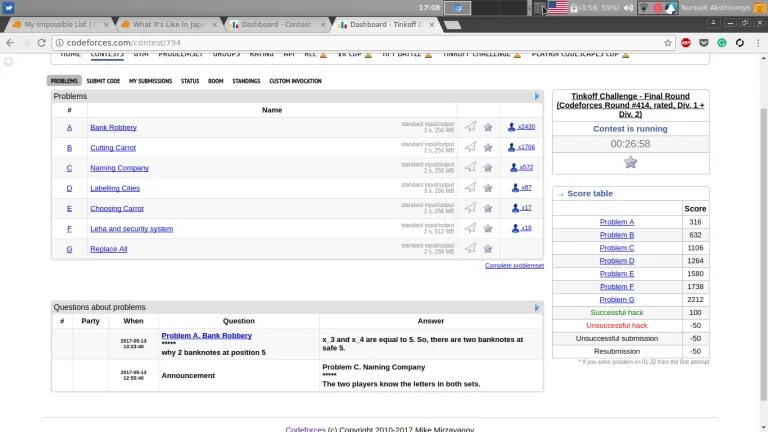Favorite the Choosing Carrot problem star
Screen dimensions: 768x432
click(488, 208)
